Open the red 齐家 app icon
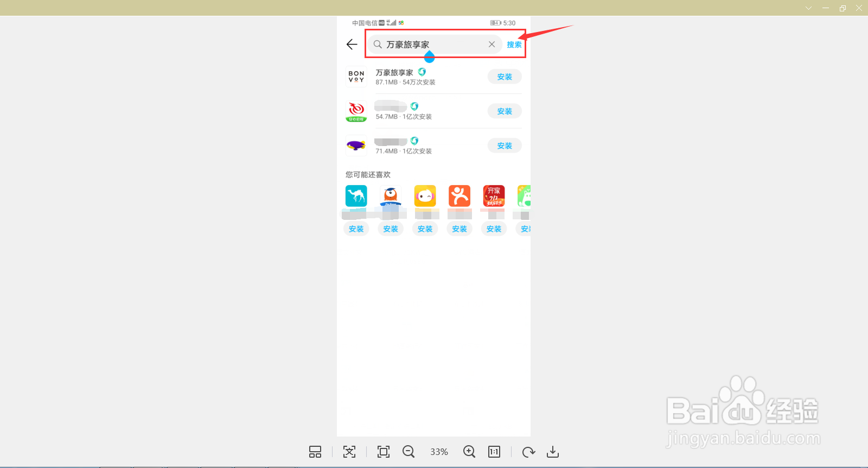Viewport: 868px width, 468px height. pyautogui.click(x=494, y=196)
